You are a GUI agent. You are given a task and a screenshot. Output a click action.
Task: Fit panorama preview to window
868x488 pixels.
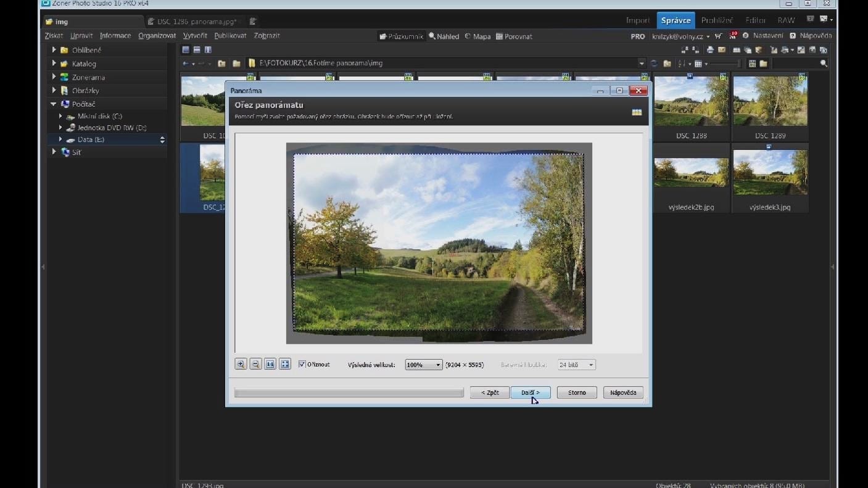click(x=285, y=365)
